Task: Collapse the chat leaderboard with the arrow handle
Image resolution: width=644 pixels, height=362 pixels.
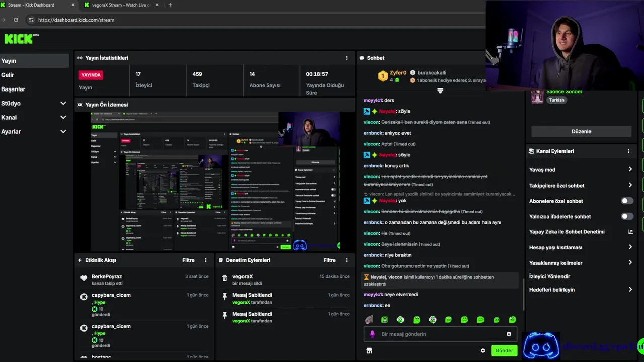Action: click(440, 91)
